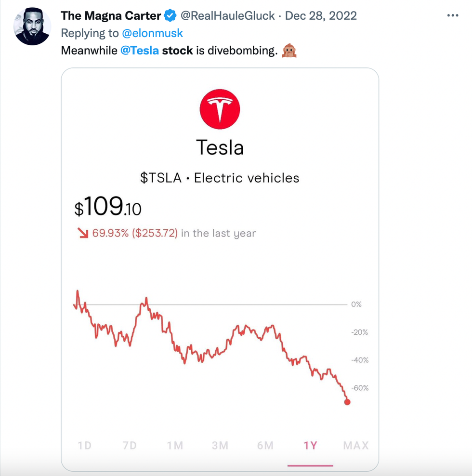Image resolution: width=472 pixels, height=476 pixels.
Task: Switch to the 1M chart range
Action: click(175, 445)
